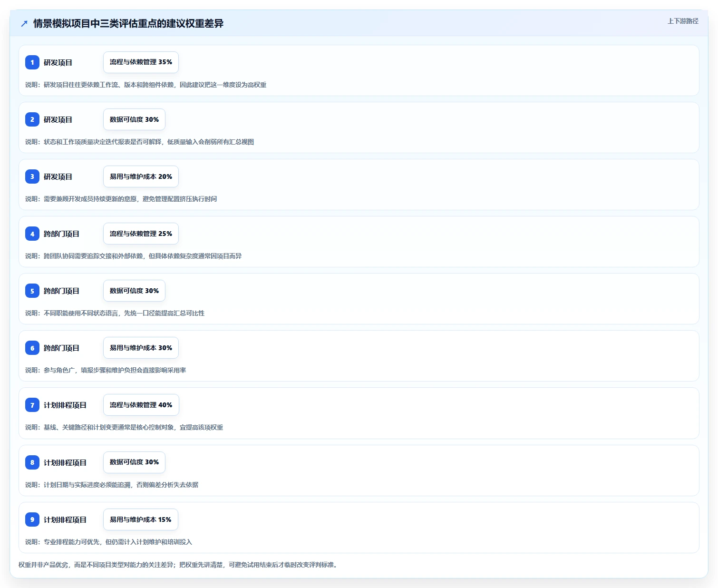Image resolution: width=718 pixels, height=588 pixels.
Task: Click the note about 参与角色广
Action: tap(106, 370)
